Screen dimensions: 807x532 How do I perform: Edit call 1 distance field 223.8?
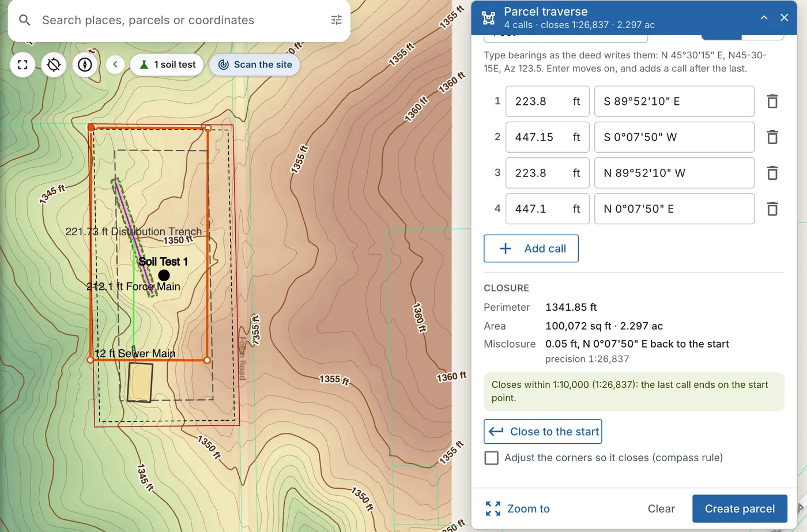coord(547,101)
